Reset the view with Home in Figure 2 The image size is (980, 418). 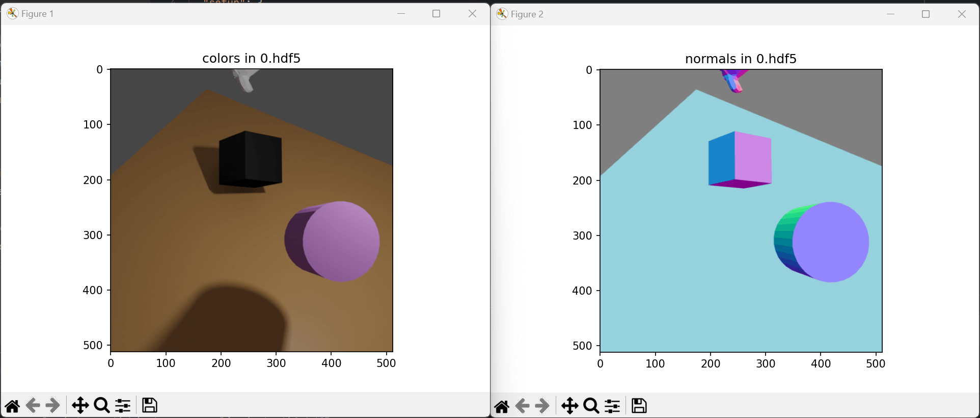502,406
